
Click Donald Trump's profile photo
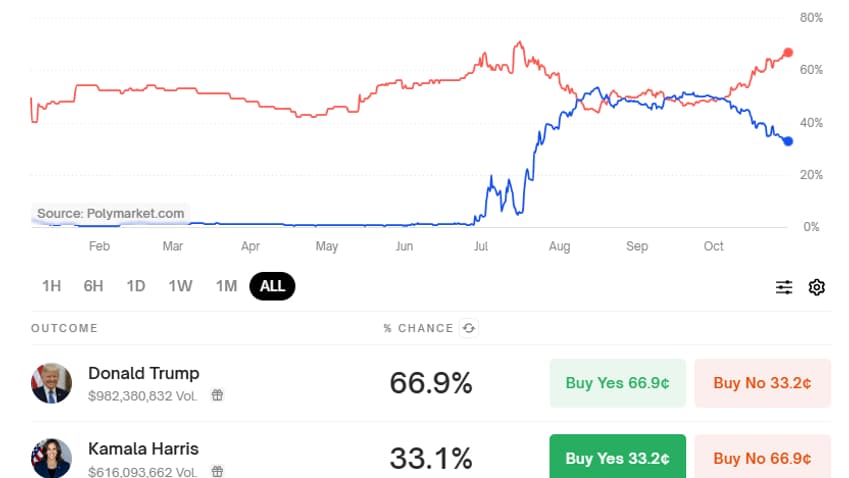click(51, 383)
